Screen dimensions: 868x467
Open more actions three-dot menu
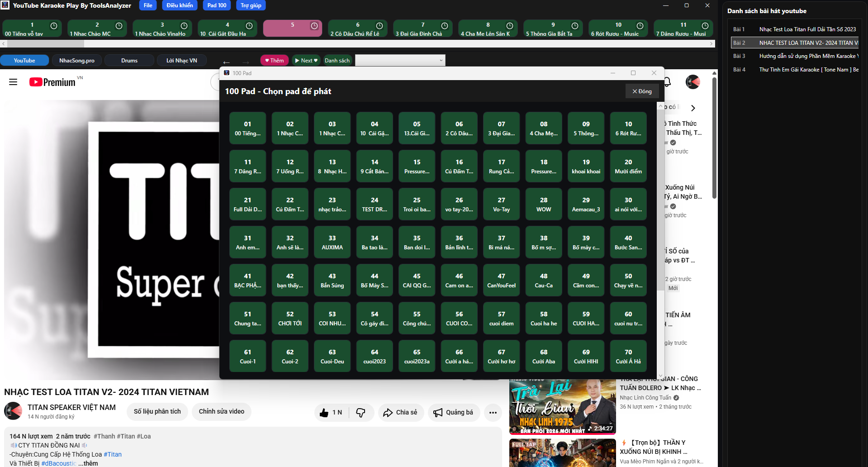tap(493, 412)
